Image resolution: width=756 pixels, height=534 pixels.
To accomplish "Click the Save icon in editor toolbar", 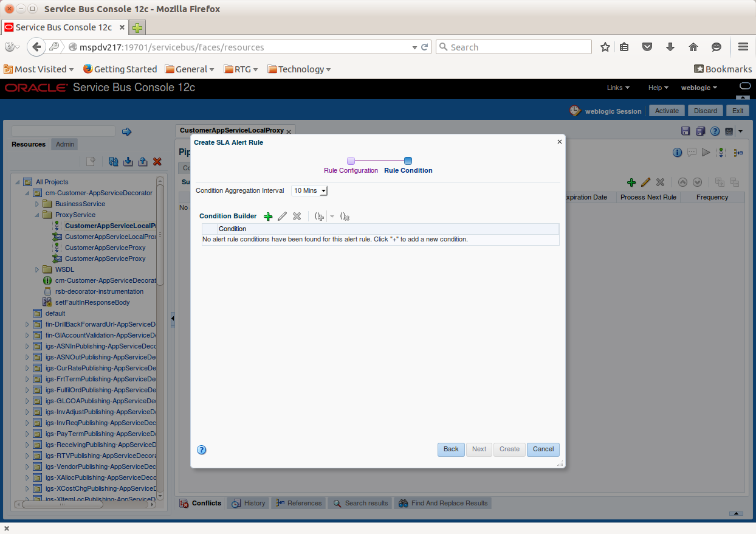I will pos(686,131).
